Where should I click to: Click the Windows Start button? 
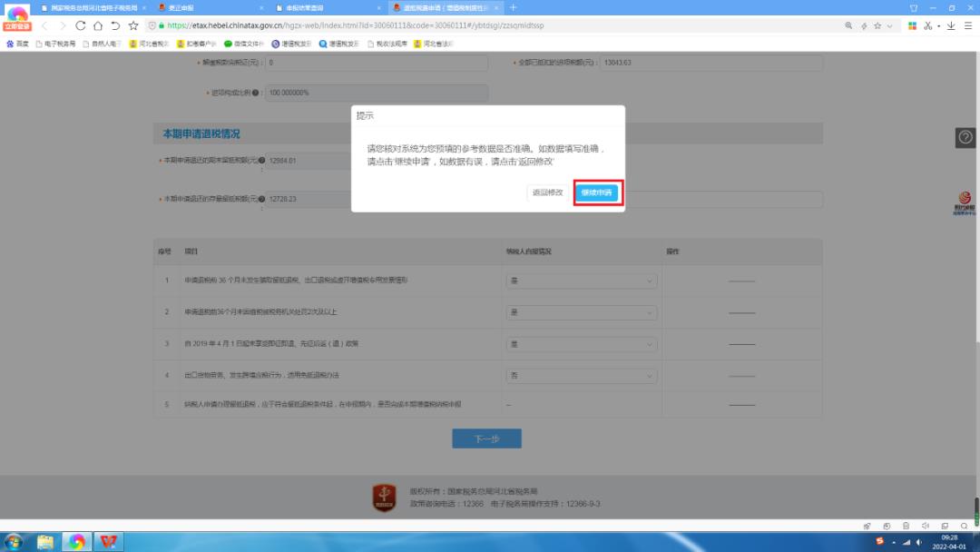click(13, 541)
